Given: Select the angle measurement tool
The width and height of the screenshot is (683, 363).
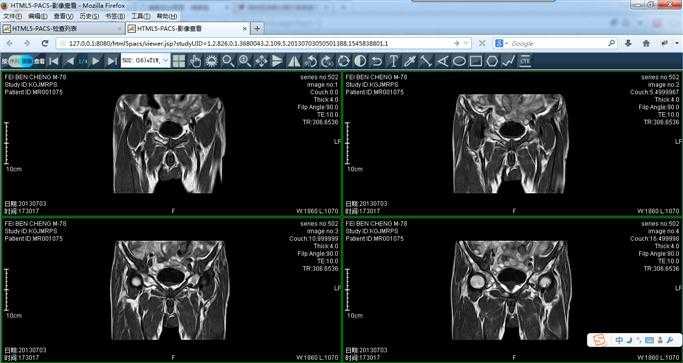Looking at the screenshot, I should click(x=442, y=61).
